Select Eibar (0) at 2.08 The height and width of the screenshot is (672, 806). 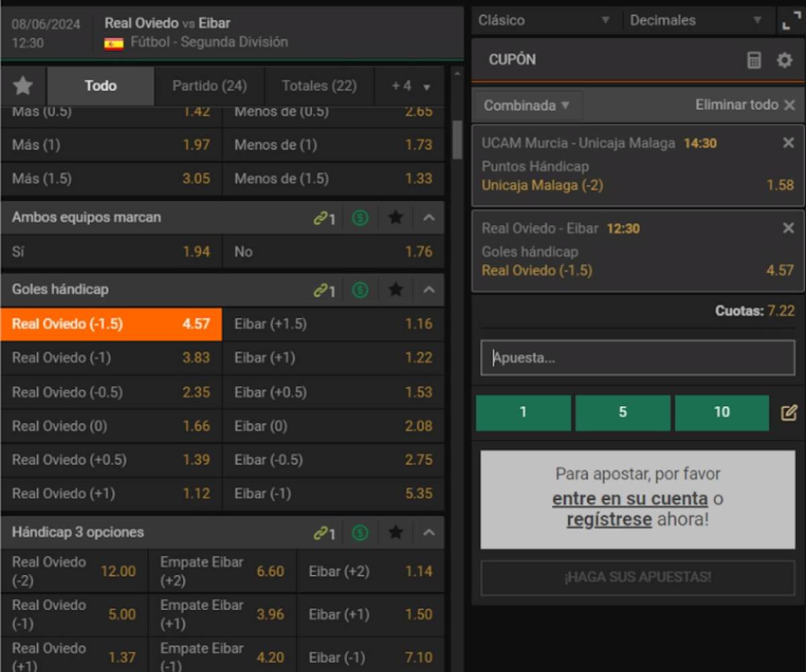point(334,426)
